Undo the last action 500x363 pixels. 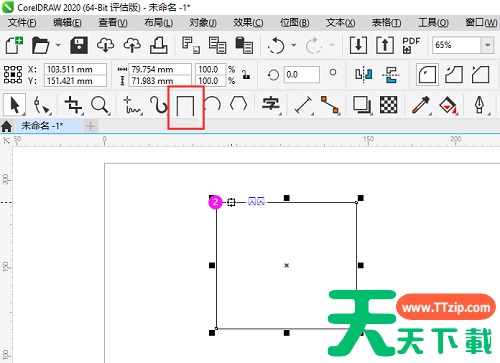pyautogui.click(x=276, y=45)
